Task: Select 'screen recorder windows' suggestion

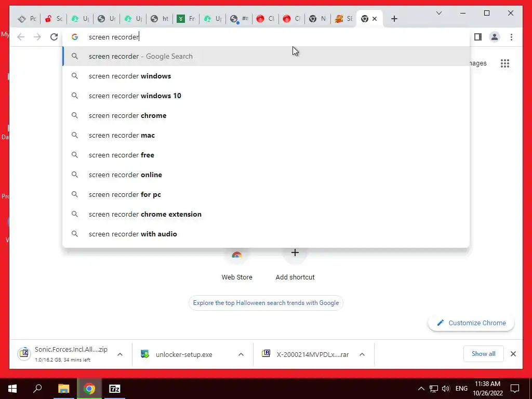Action: coord(266,76)
